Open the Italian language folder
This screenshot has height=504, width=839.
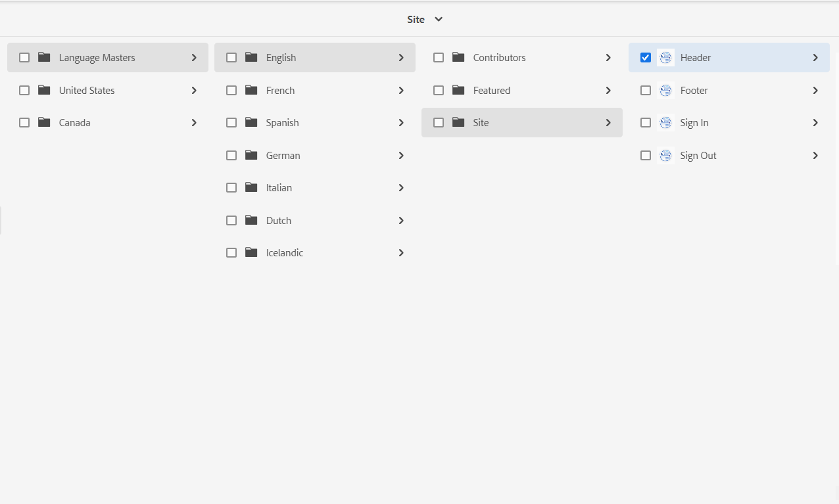(x=279, y=188)
